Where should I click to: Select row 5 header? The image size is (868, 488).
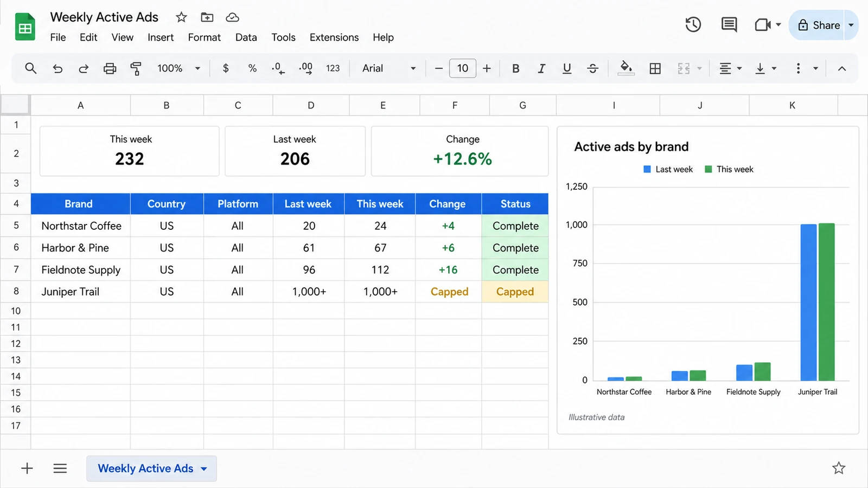16,226
